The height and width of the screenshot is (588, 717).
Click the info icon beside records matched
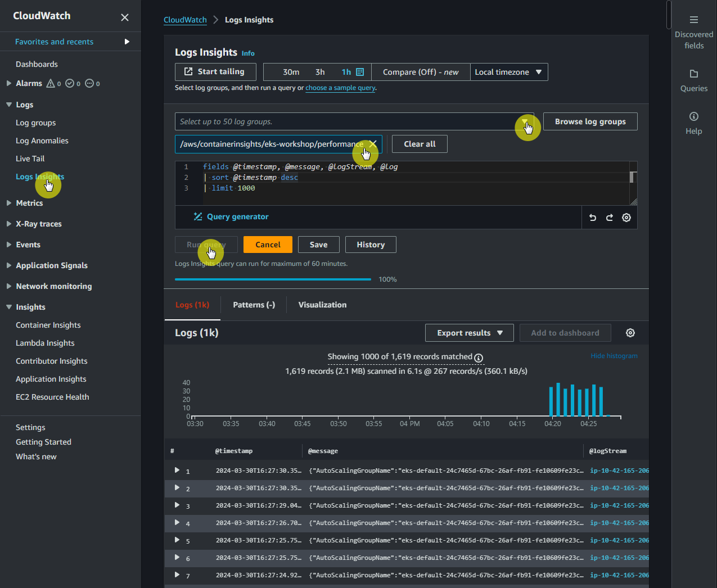(479, 358)
